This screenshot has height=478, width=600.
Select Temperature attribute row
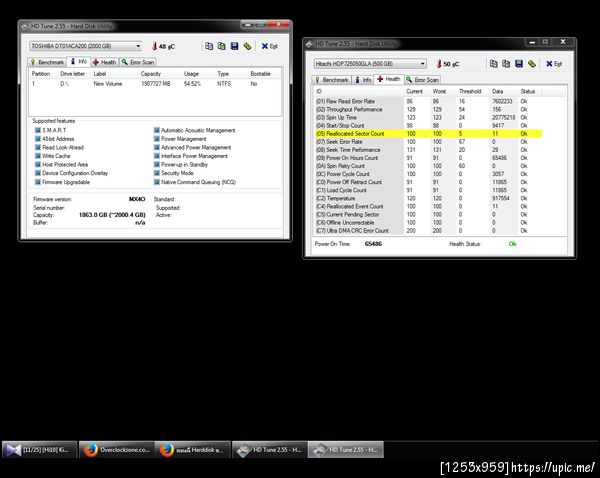point(428,198)
